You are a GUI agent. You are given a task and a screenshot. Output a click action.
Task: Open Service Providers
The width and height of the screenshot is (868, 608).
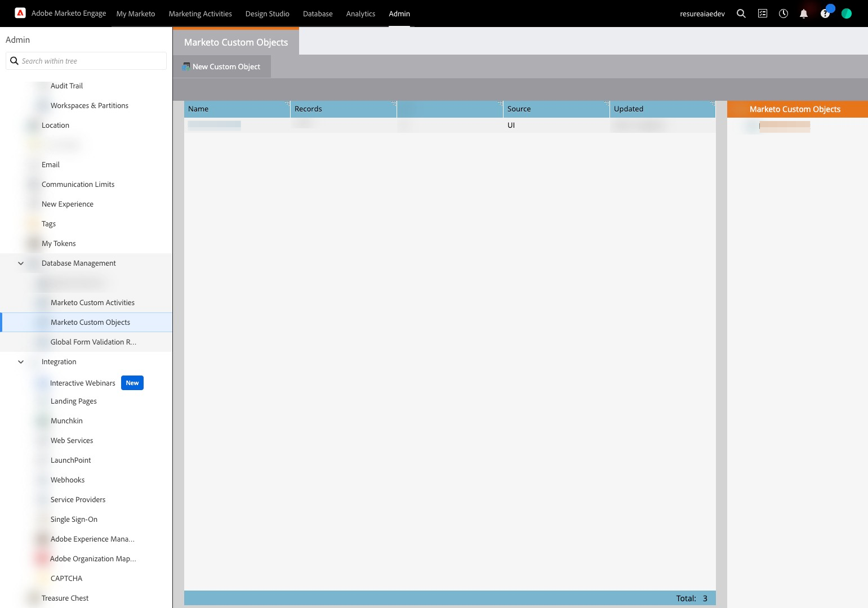[x=78, y=499]
